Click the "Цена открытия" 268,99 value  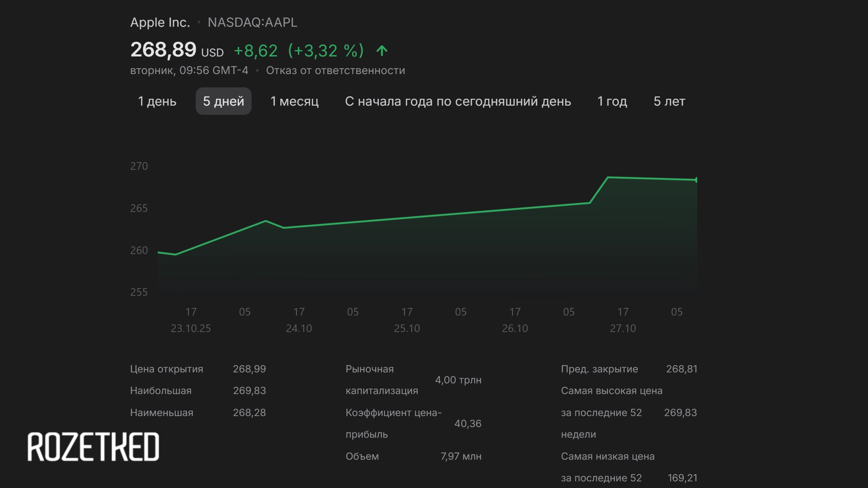pos(249,369)
